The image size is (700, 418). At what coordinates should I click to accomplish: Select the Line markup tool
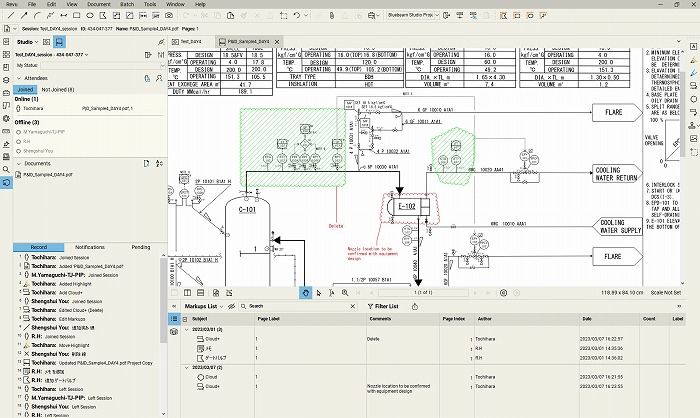(11, 16)
